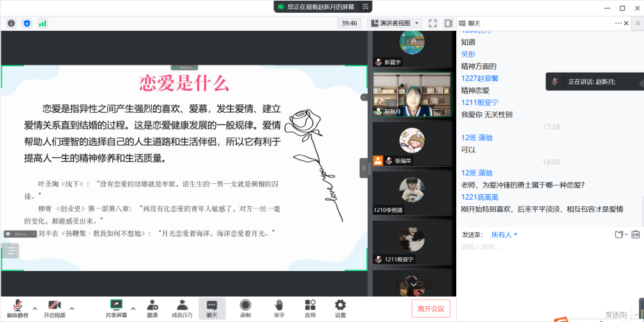The height and width of the screenshot is (322, 644).
Task: Click sender 12班 蒲驰 above 可以
Action: tap(477, 138)
